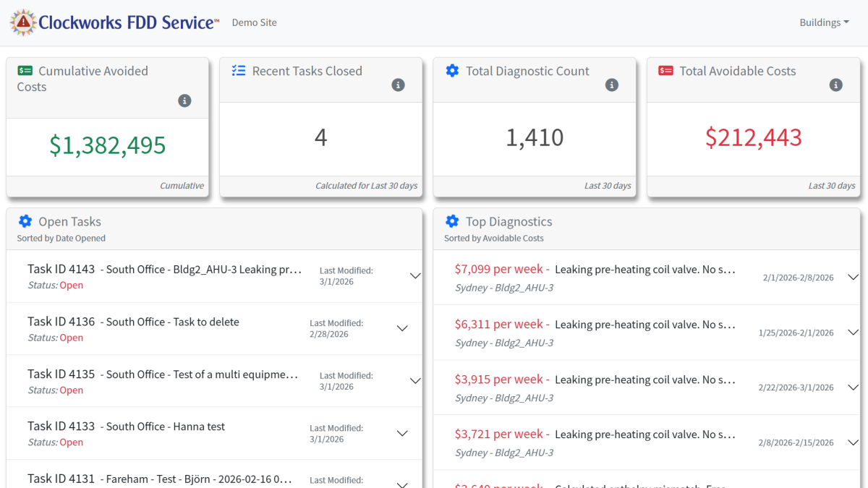Click the Leaking pre-heating coil valve diagnostic link
The width and height of the screenshot is (868, 488).
(643, 269)
